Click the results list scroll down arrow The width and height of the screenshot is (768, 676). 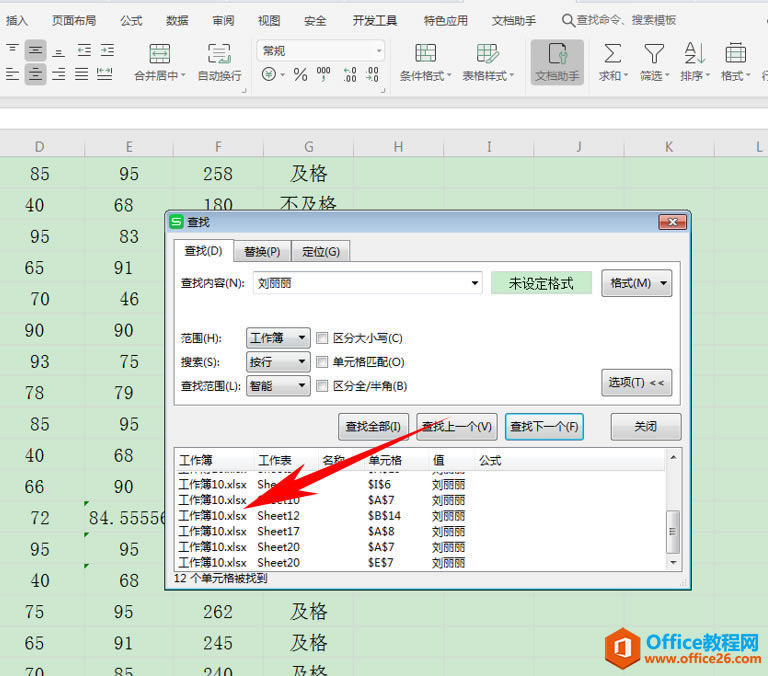pyautogui.click(x=673, y=562)
